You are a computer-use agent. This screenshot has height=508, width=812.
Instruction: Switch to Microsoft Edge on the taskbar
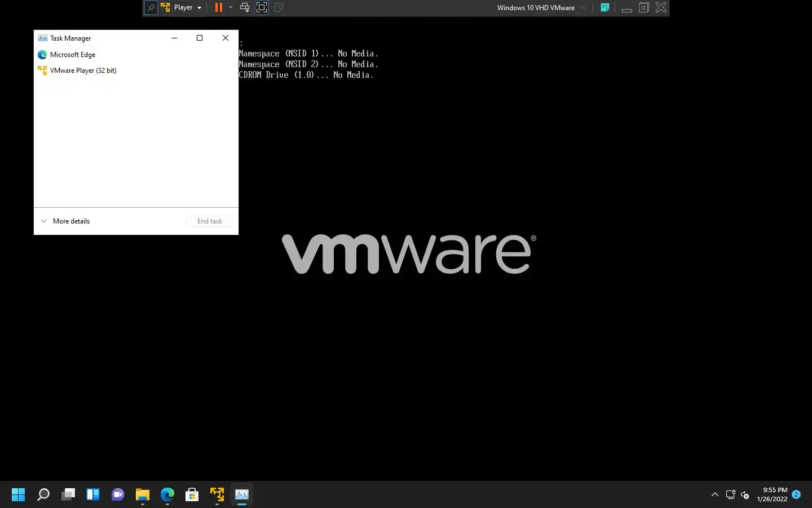[x=167, y=495]
